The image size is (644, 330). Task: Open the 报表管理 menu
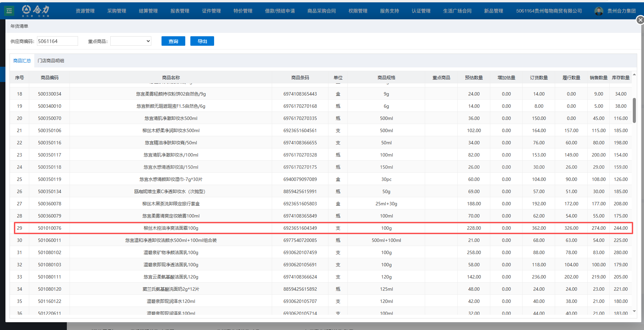[180, 11]
